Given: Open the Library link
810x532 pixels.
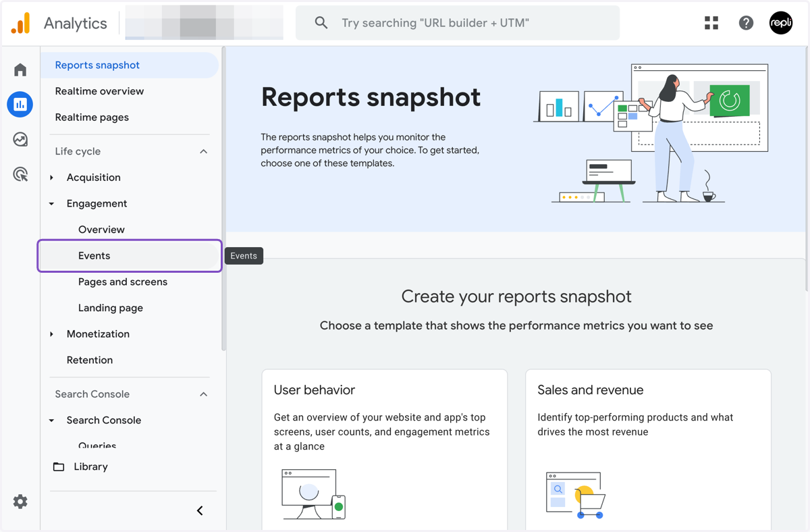Looking at the screenshot, I should pyautogui.click(x=90, y=467).
